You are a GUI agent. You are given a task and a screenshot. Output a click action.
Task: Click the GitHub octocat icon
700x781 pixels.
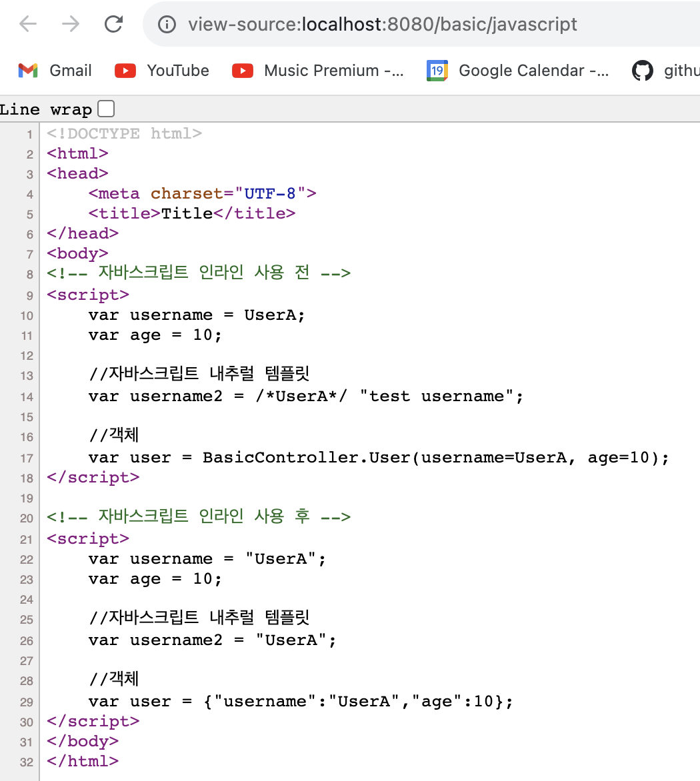643,70
